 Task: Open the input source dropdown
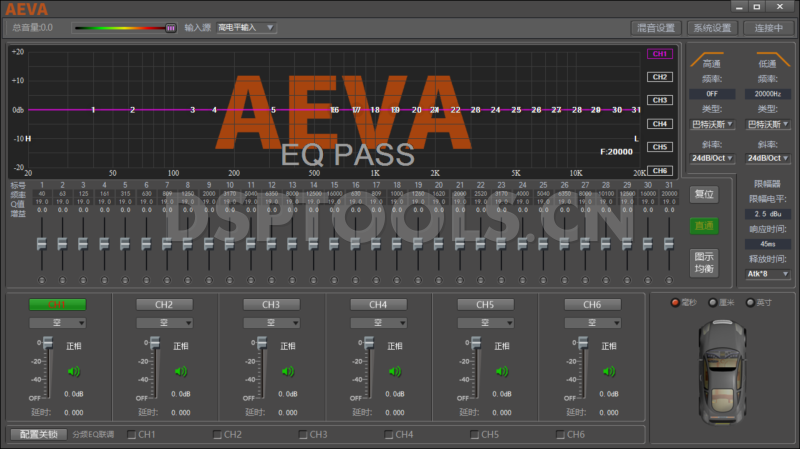[x=246, y=28]
